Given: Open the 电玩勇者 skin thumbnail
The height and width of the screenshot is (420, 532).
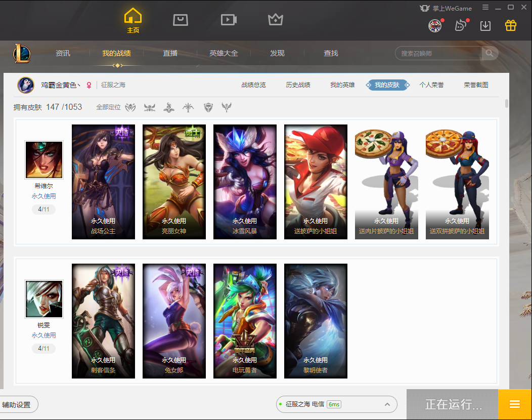Looking at the screenshot, I should click(245, 321).
